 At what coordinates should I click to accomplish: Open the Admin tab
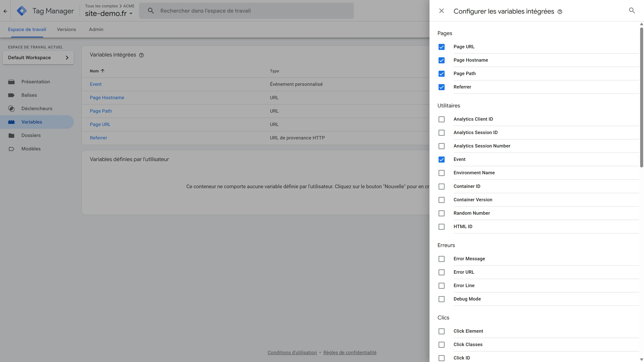pos(96,29)
